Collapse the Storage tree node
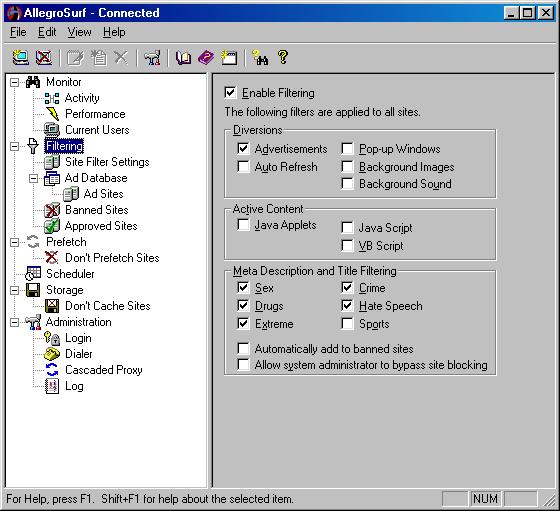 click(x=14, y=290)
